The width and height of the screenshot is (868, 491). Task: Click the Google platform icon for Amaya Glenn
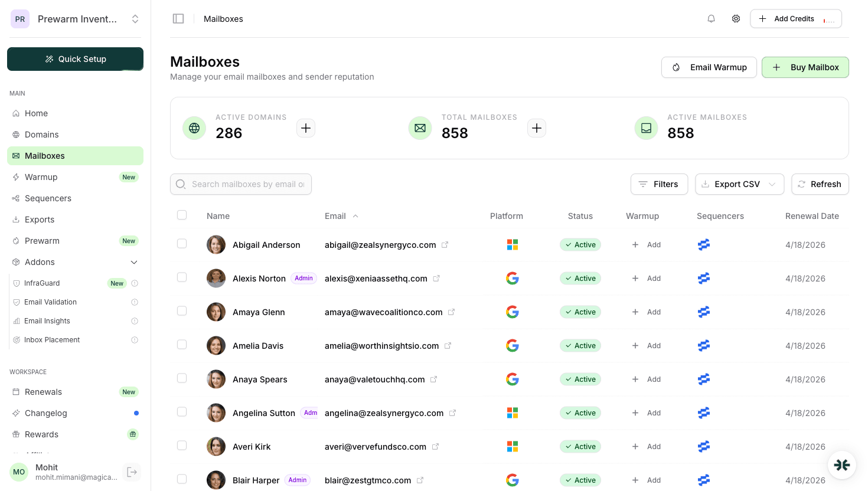512,312
